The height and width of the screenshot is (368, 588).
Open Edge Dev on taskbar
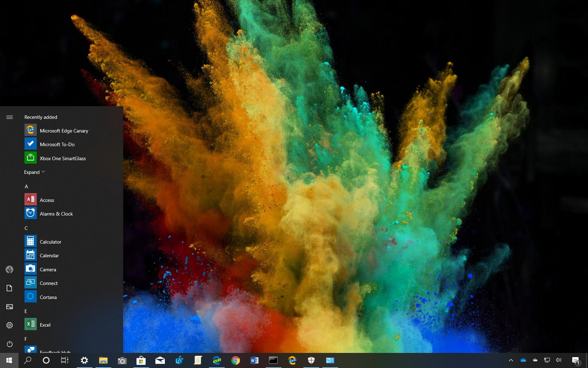pyautogui.click(x=217, y=360)
